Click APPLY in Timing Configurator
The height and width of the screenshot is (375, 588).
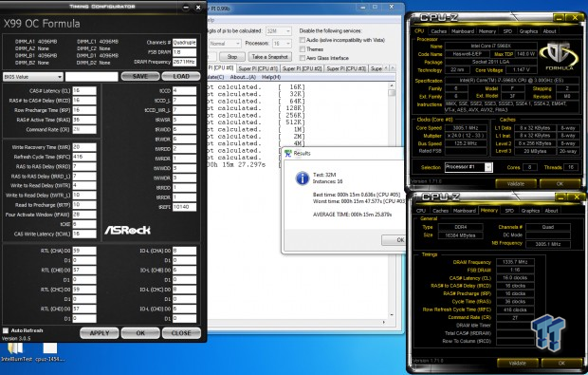[x=100, y=333]
